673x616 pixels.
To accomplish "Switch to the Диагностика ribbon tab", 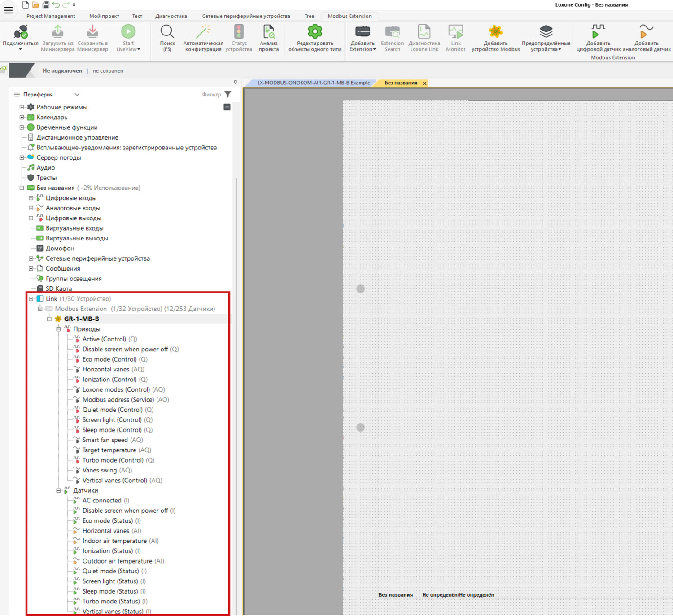I will (171, 16).
